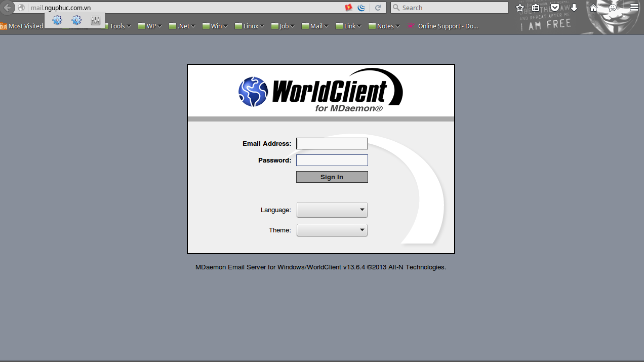Click the pink Online Support favicon
This screenshot has height=362, width=644.
412,26
